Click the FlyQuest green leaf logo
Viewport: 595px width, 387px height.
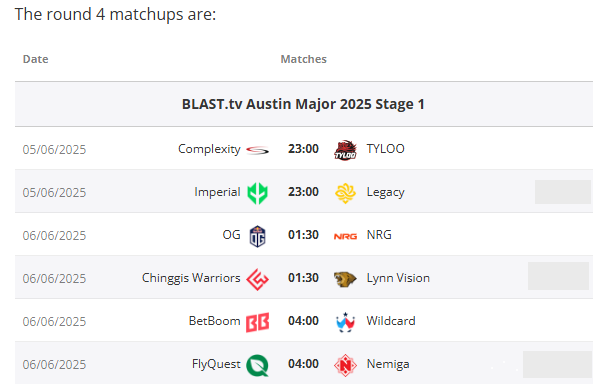(257, 365)
